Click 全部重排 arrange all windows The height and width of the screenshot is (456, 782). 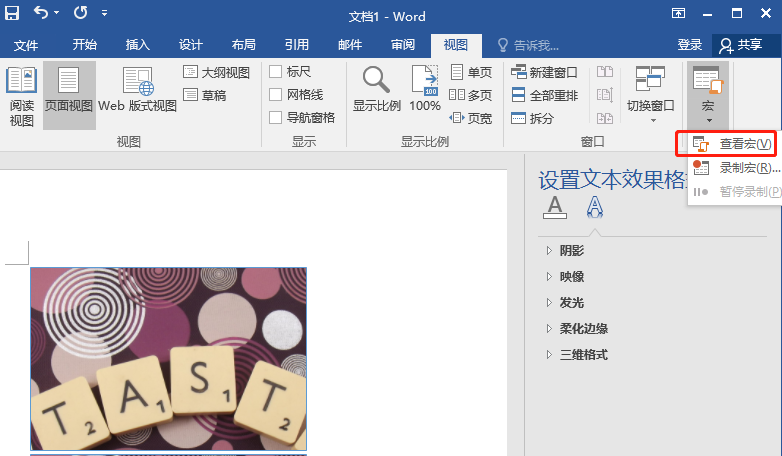pyautogui.click(x=544, y=95)
